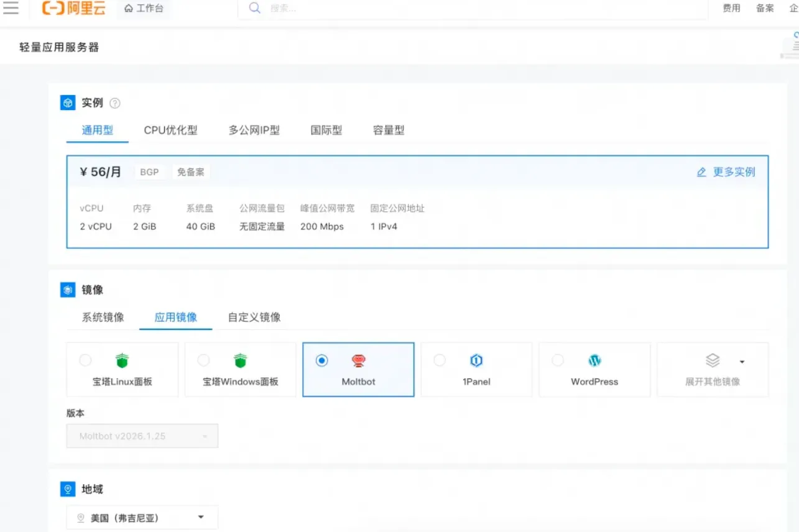Click the blue image section icon

[68, 290]
